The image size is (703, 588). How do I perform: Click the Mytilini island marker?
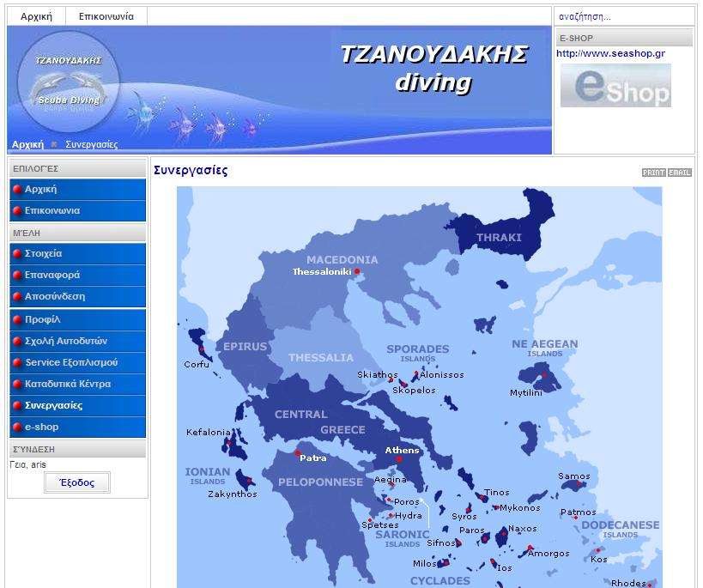pos(542,376)
